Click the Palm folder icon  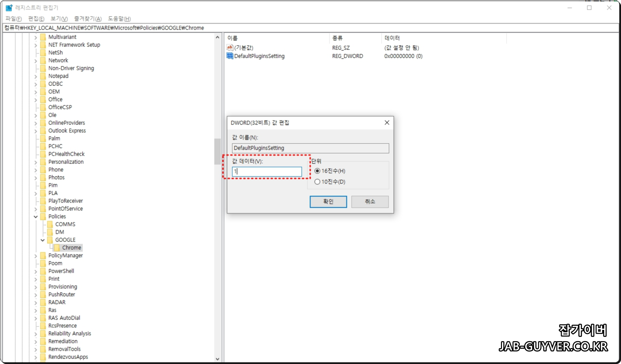43,138
